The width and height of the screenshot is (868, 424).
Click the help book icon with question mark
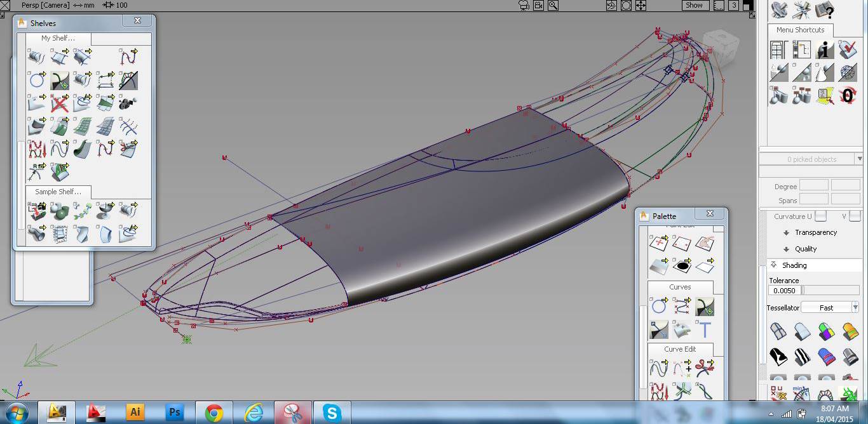click(825, 10)
